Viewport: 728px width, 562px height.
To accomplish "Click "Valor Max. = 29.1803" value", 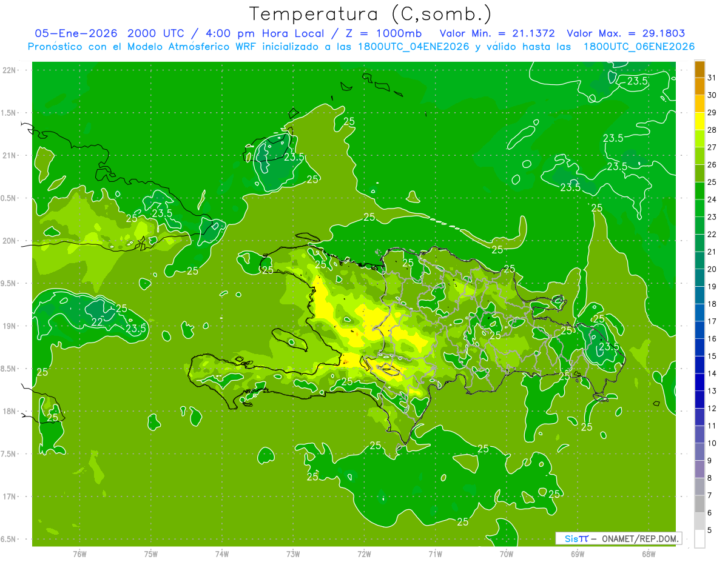I will pos(625,33).
